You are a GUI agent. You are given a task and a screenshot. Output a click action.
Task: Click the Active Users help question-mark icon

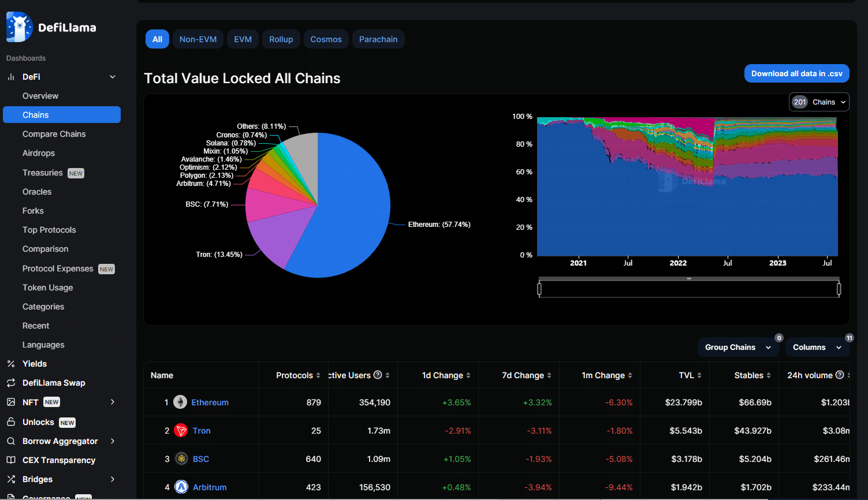[x=378, y=375]
